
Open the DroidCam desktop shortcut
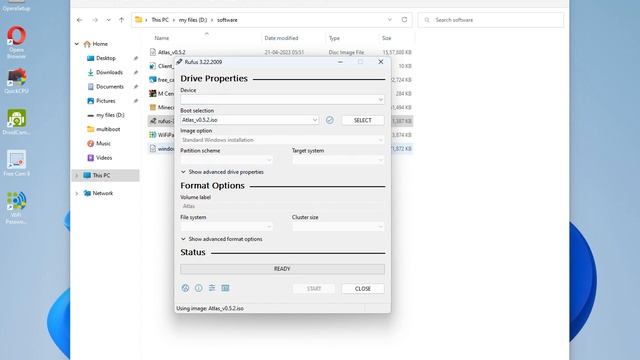[16, 122]
